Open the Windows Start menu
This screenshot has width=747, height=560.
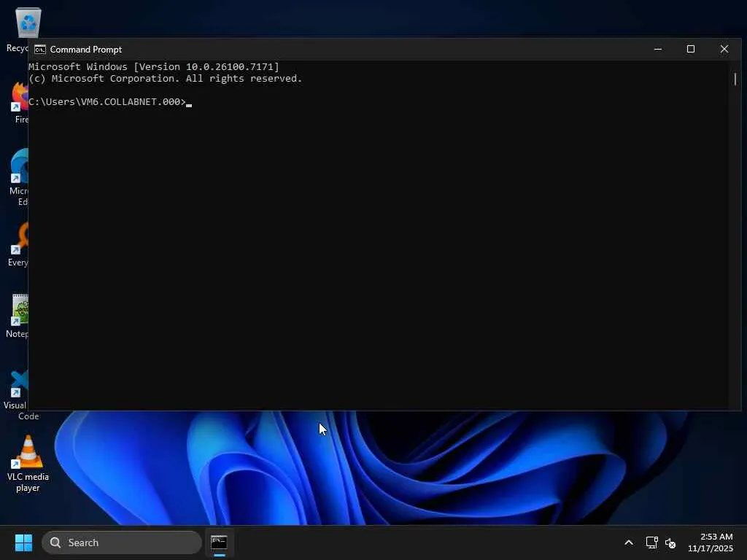23,542
